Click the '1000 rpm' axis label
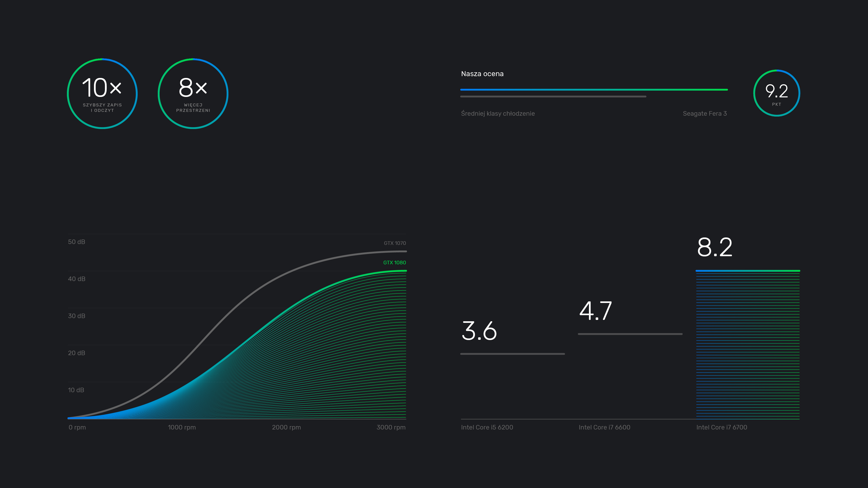Viewport: 868px width, 488px height. pos(182,427)
